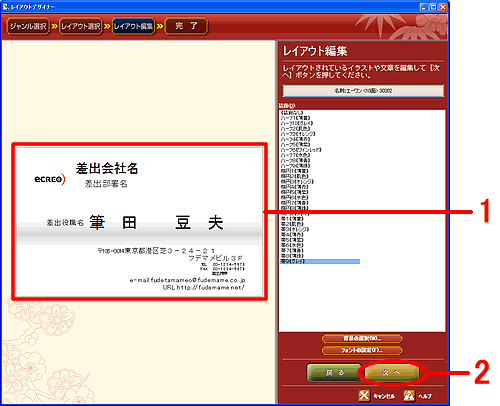
Task: Click the ecreo logo on the card
Action: [x=50, y=179]
